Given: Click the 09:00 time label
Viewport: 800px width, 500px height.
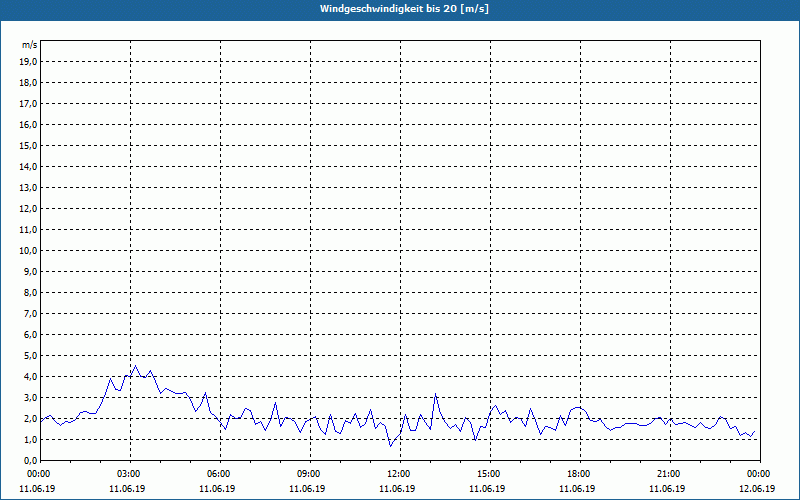Looking at the screenshot, I should point(310,474).
